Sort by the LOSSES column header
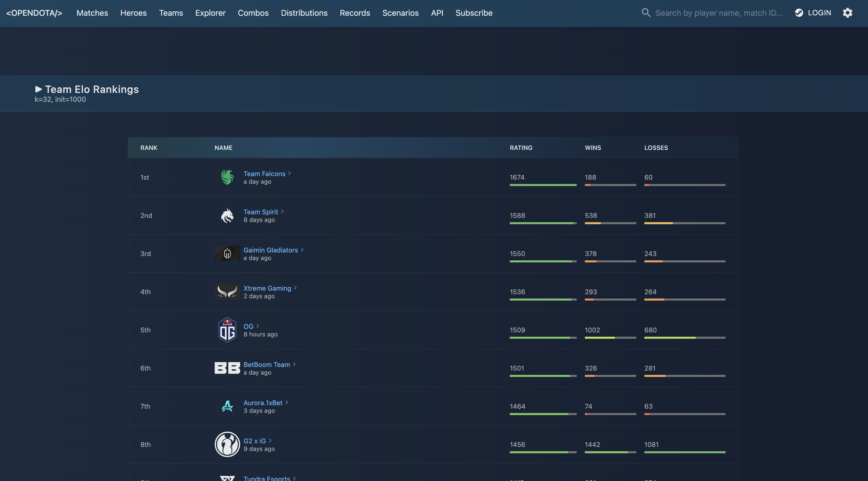 tap(656, 148)
